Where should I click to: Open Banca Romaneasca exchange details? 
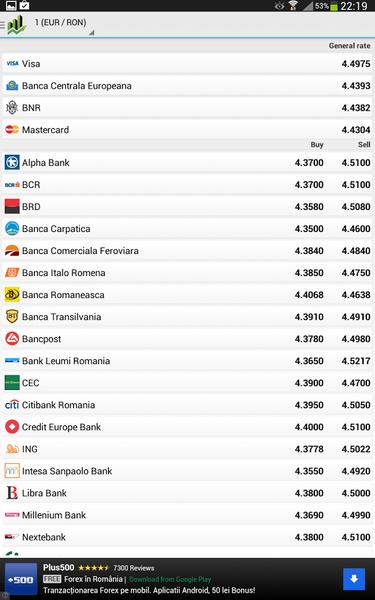[187, 295]
